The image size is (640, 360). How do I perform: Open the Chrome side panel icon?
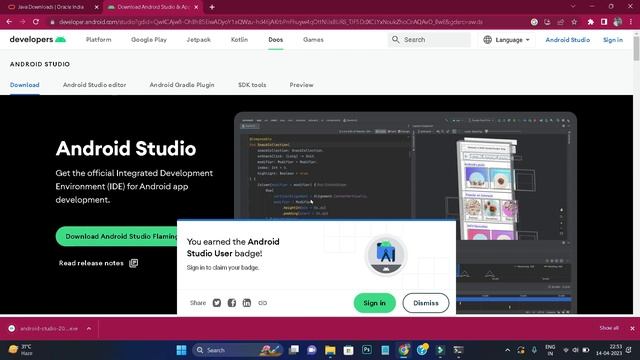604,22
